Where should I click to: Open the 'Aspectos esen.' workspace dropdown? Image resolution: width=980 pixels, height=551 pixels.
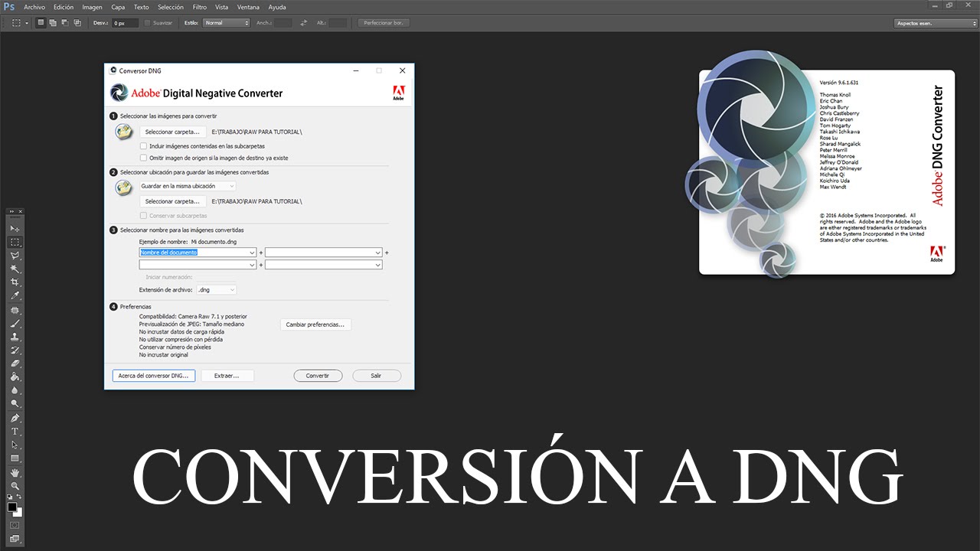[936, 23]
